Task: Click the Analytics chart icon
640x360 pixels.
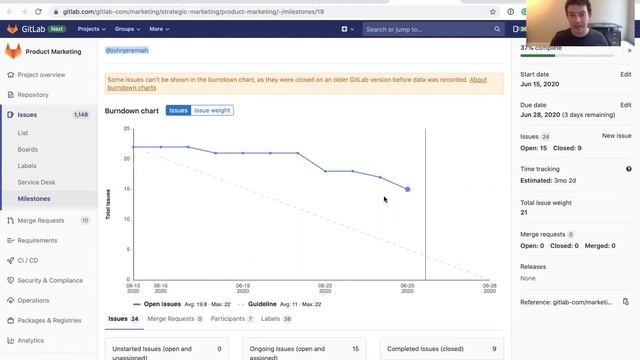Action: tap(11, 340)
